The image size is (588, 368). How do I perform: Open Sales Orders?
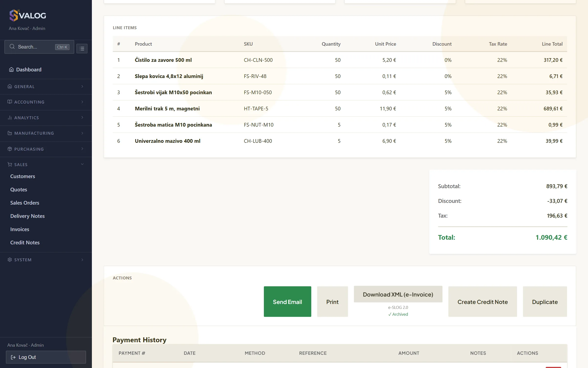tap(25, 203)
